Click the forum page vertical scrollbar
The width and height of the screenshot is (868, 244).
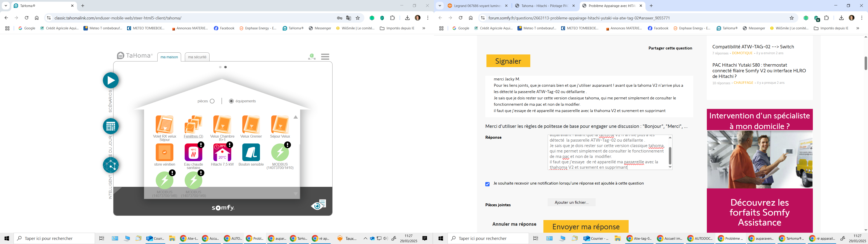tap(865, 63)
